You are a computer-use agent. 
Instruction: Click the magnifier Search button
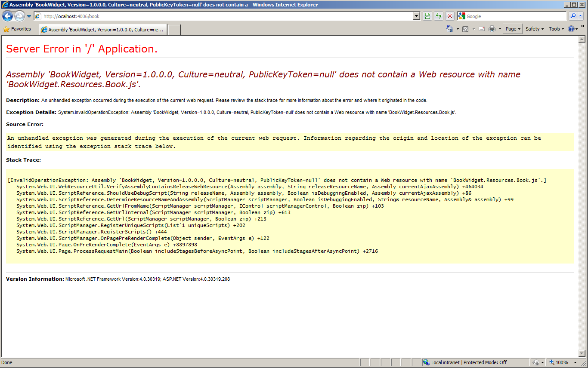click(x=573, y=16)
